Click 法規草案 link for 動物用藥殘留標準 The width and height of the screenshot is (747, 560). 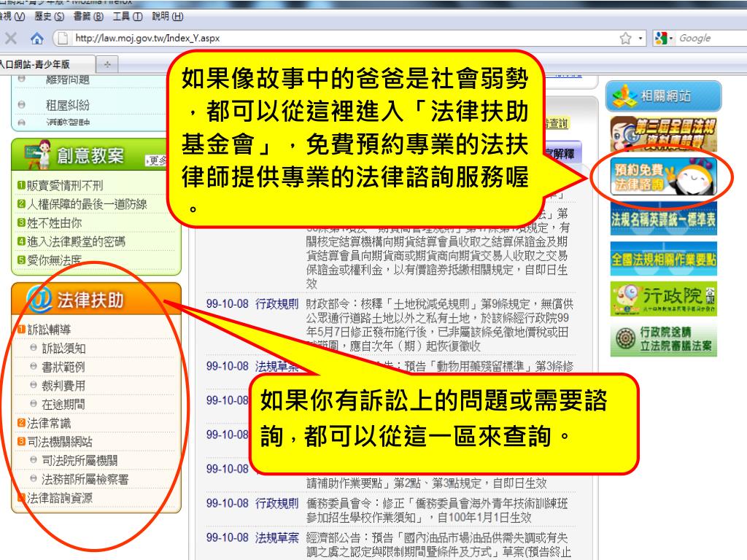[276, 366]
